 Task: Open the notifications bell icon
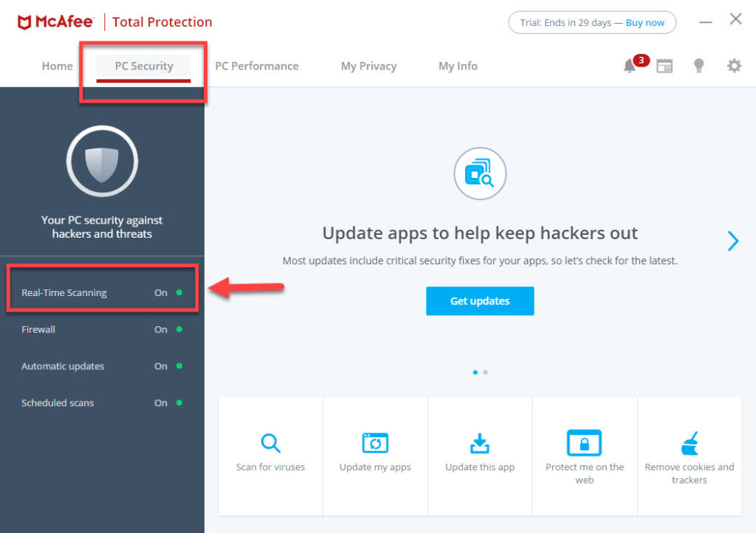629,66
